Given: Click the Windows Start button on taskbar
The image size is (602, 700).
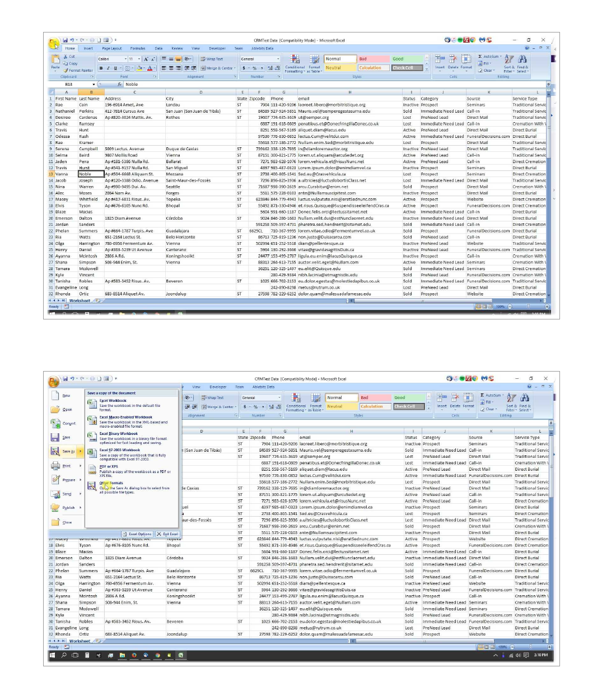Looking at the screenshot, I should [x=53, y=655].
